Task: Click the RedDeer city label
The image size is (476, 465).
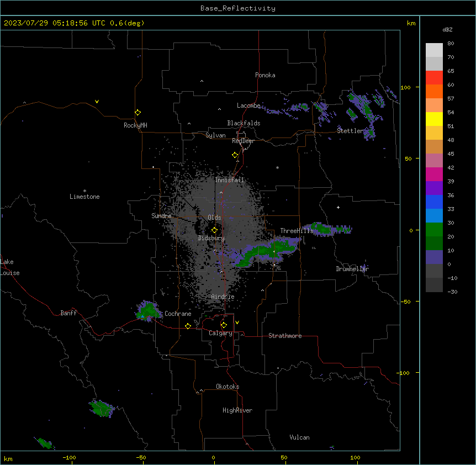Action: coord(243,141)
